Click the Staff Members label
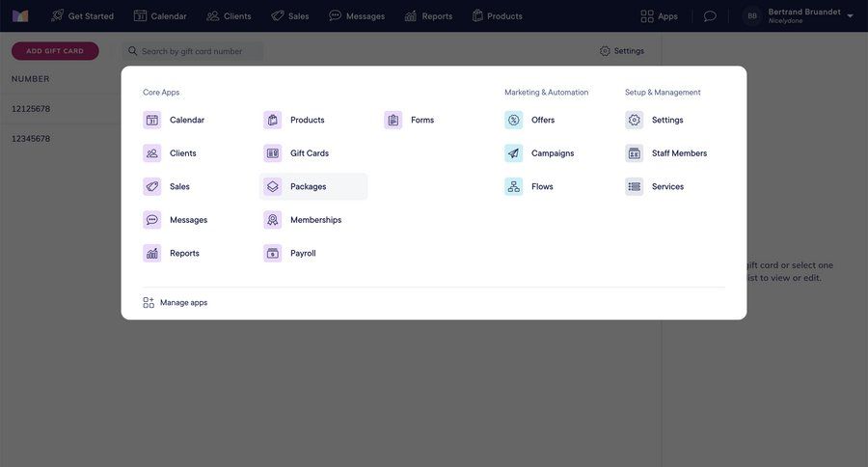Image resolution: width=868 pixels, height=467 pixels. pyautogui.click(x=679, y=153)
